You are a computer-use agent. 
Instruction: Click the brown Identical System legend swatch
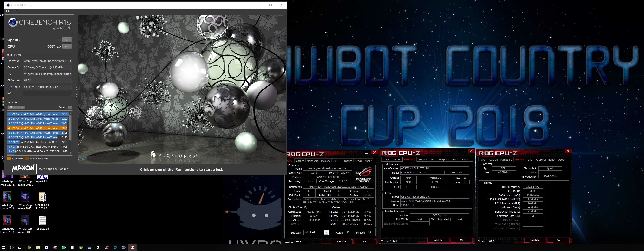tap(27, 159)
